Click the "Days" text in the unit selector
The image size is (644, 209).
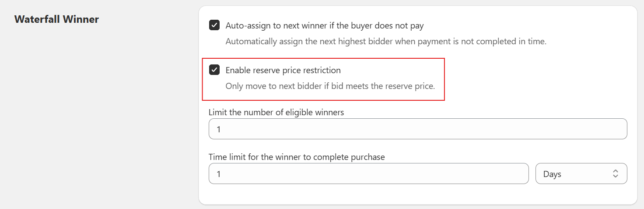(x=552, y=174)
